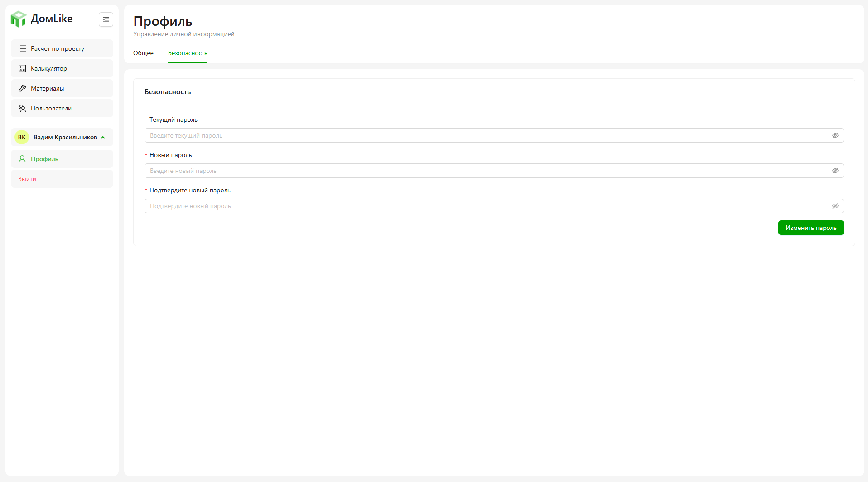The height and width of the screenshot is (482, 868).
Task: Click the ВК user avatar
Action: (22, 137)
